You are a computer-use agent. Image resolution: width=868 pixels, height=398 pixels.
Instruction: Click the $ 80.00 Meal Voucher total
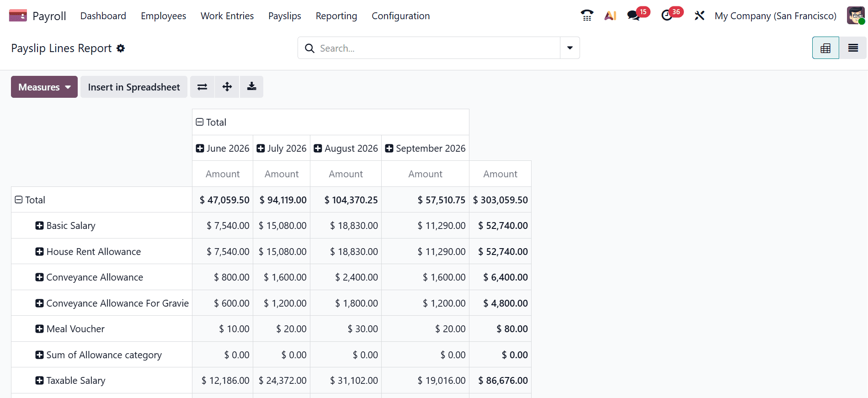point(501,329)
